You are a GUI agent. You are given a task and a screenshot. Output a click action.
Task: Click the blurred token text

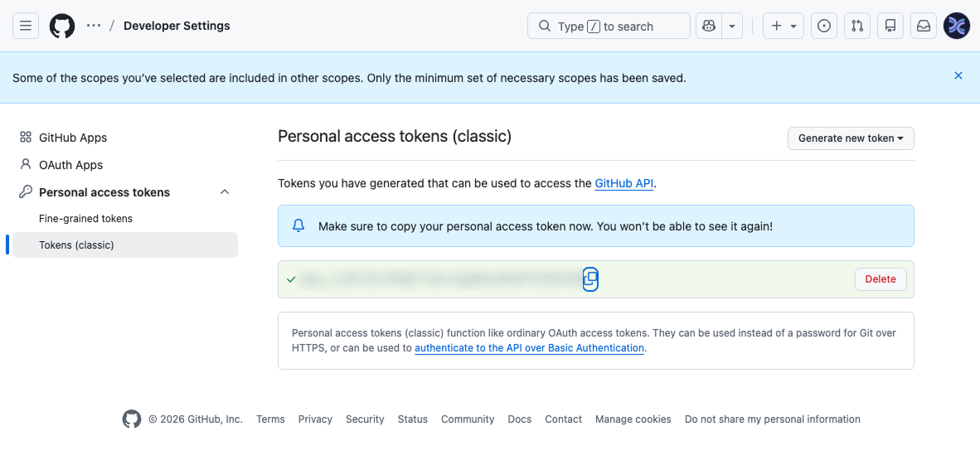(439, 279)
